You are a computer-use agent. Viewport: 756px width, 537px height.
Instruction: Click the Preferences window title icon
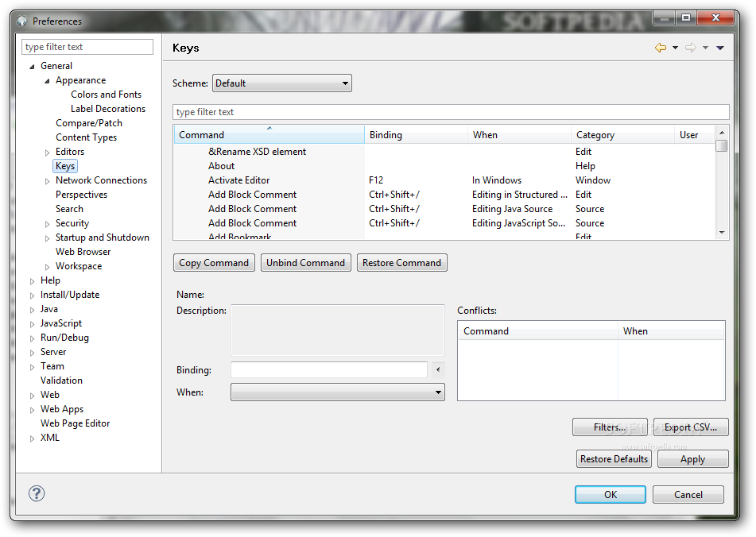(21, 21)
